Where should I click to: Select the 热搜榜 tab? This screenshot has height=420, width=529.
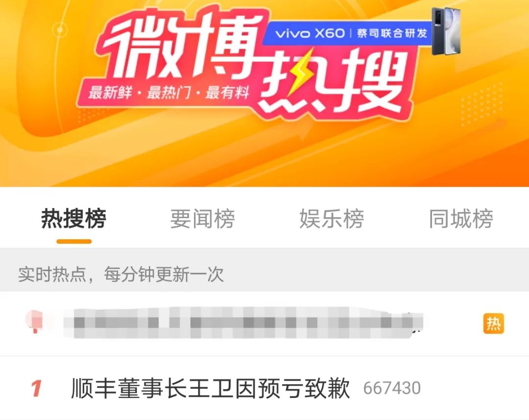pos(73,219)
